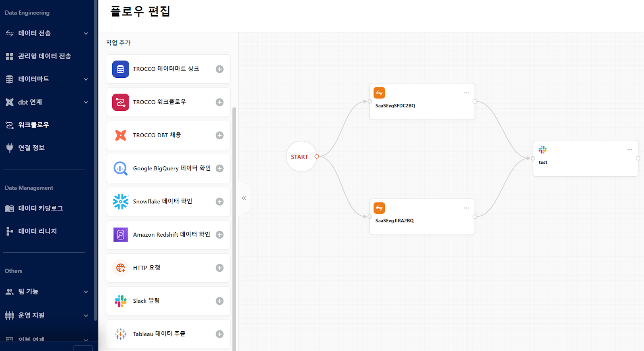Click SaaSEvgJIRA2BQ node output connector

click(x=475, y=217)
